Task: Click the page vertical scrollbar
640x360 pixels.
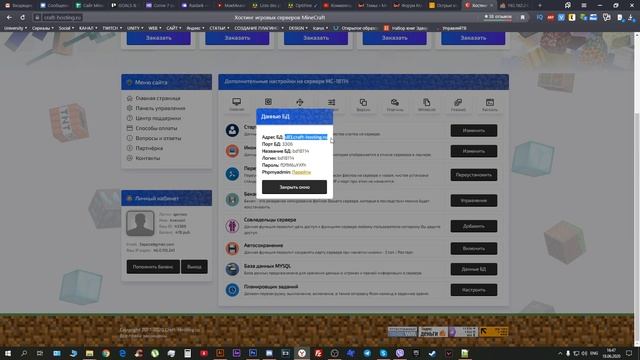Action: click(637, 188)
